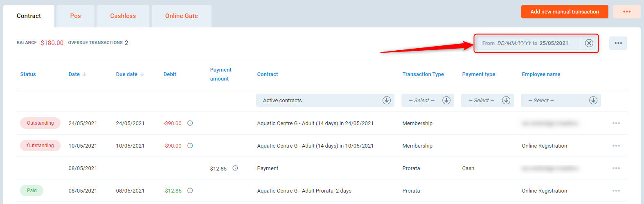Open row actions for Paid Prorata row
Image resolution: width=644 pixels, height=204 pixels.
pyautogui.click(x=616, y=191)
